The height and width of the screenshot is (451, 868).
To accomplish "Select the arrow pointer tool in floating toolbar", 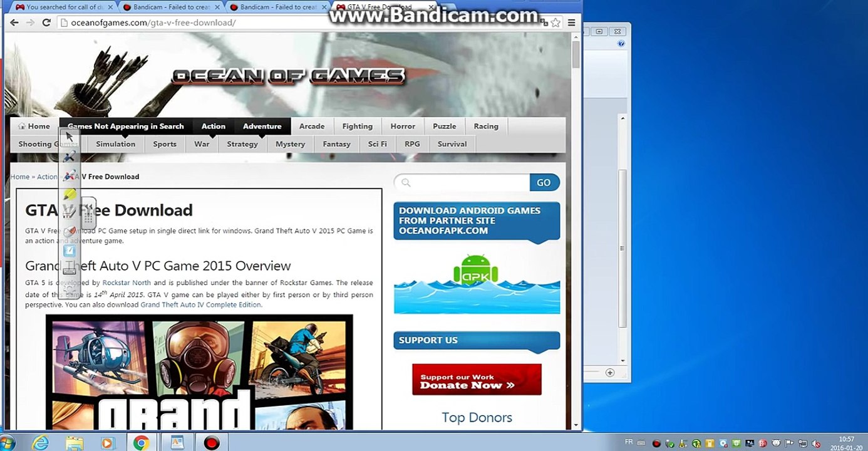I will 70,137.
